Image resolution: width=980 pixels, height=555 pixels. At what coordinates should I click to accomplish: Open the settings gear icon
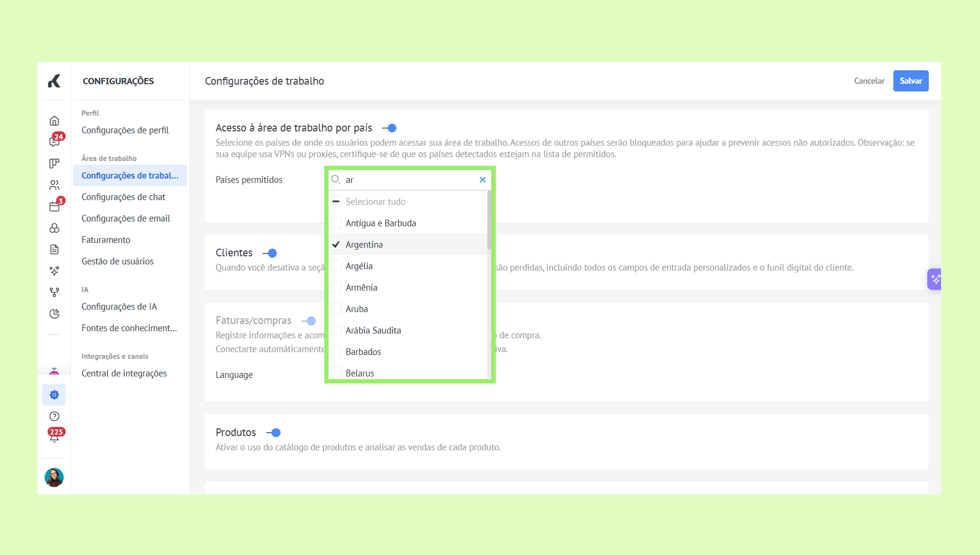pos(54,395)
